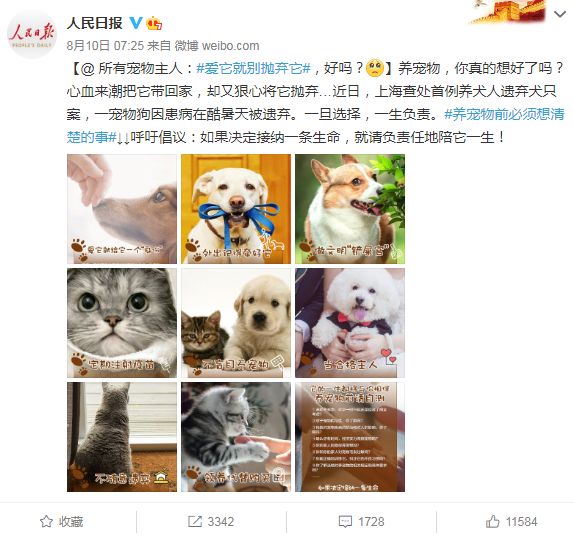
Task: Open the labrador with blue leash photo
Action: pos(236,209)
